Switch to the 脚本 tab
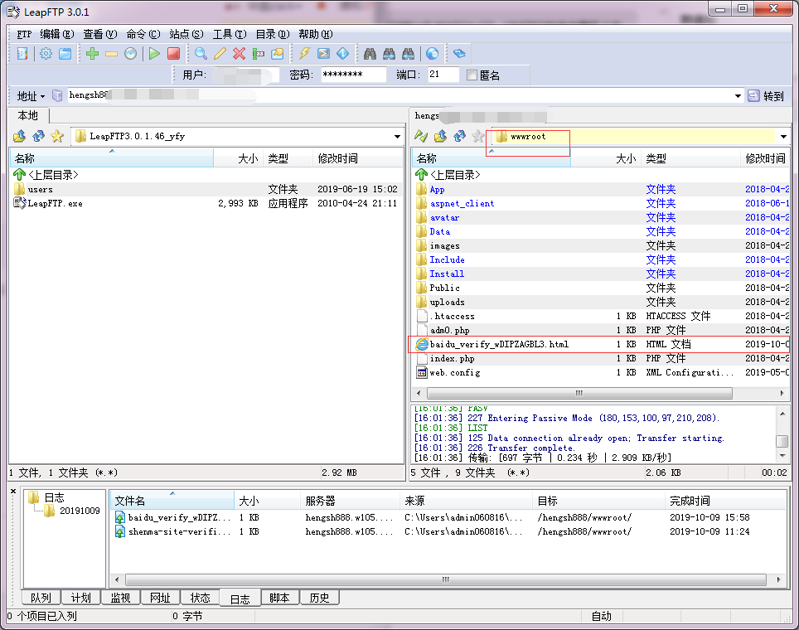 (x=279, y=597)
